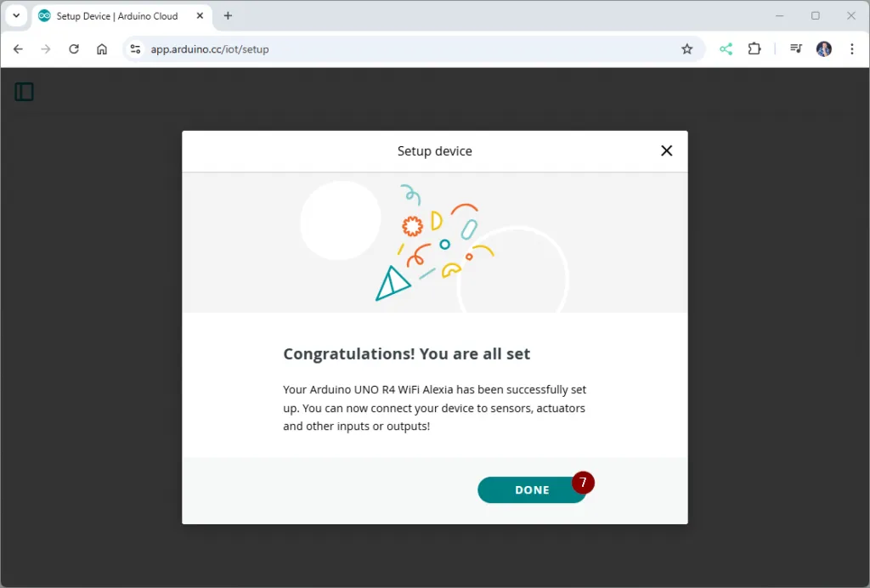Open a new browser tab
Image resolution: width=870 pixels, height=588 pixels.
pos(228,16)
